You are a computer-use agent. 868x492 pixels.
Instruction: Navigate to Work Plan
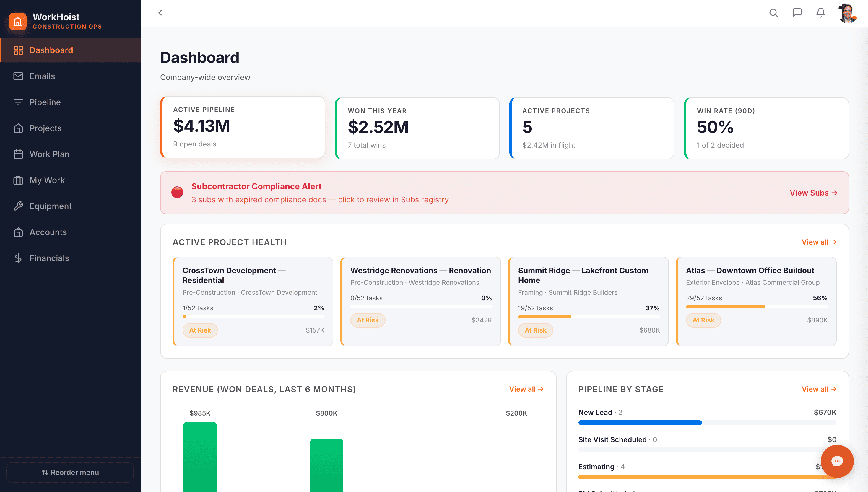point(71,154)
